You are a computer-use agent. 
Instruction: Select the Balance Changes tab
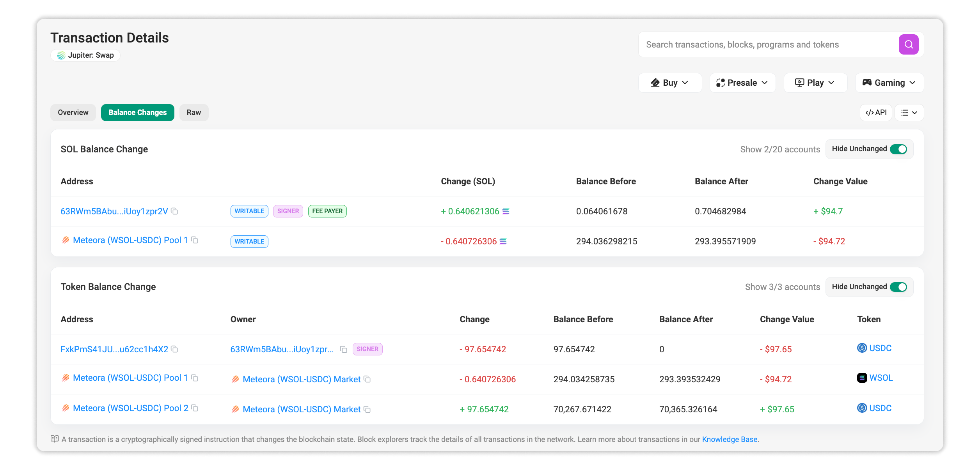137,113
